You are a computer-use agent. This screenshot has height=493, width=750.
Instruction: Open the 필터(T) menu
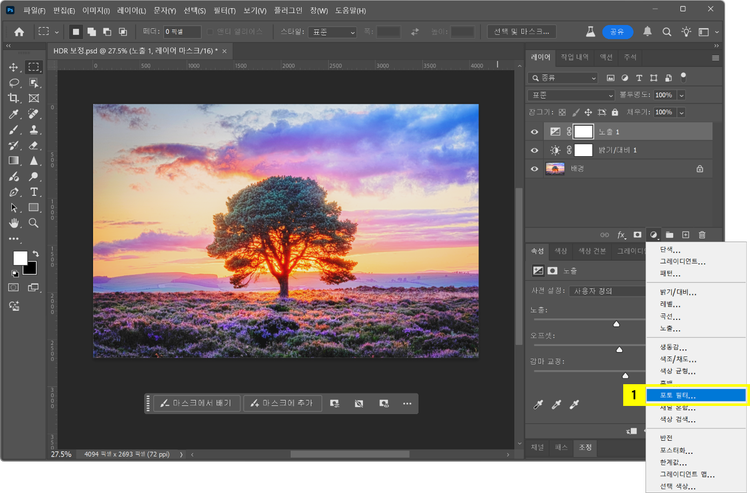[223, 10]
